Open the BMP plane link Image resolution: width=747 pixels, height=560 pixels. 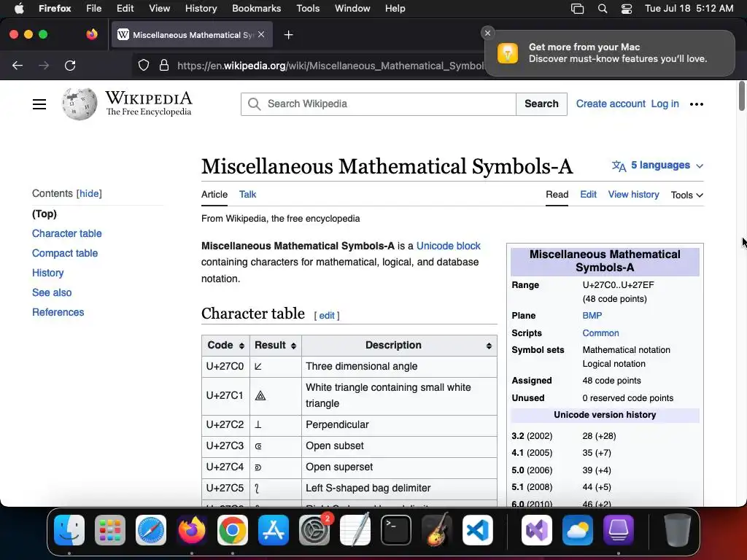pyautogui.click(x=592, y=315)
